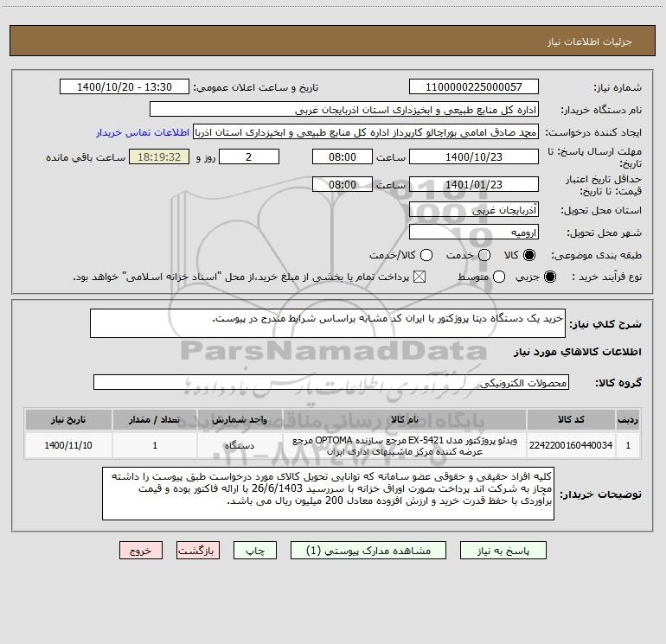This screenshot has width=666, height=644.
Task: Select the کالا/خدمت radio button
Action: (x=426, y=255)
